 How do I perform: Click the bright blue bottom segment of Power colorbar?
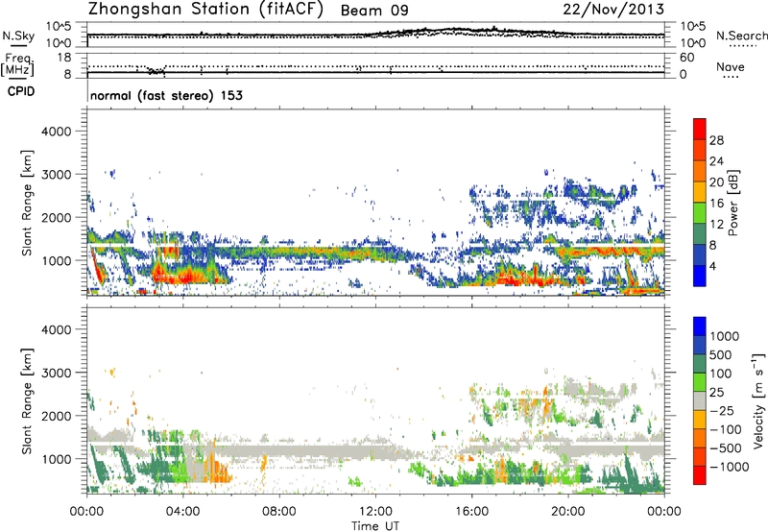(700, 276)
